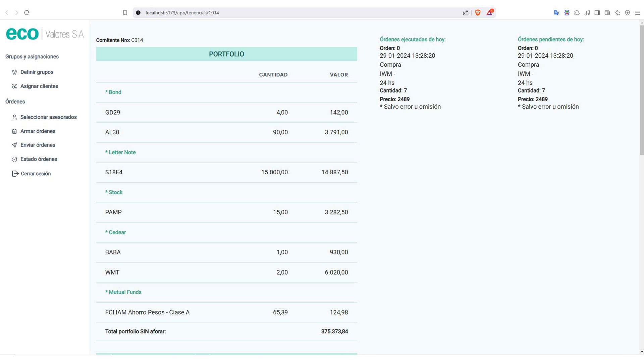644x362 pixels.
Task: Click the Seleccionar asesorados person icon
Action: click(x=14, y=117)
